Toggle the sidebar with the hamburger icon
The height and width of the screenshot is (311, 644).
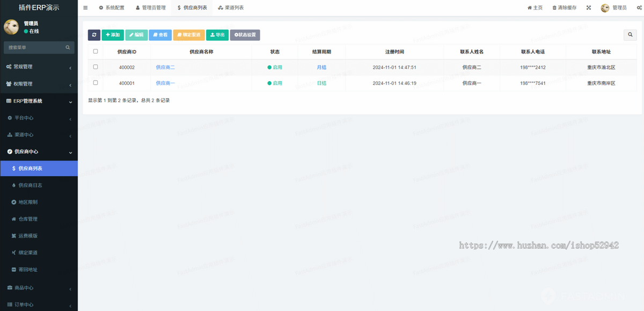pos(85,8)
